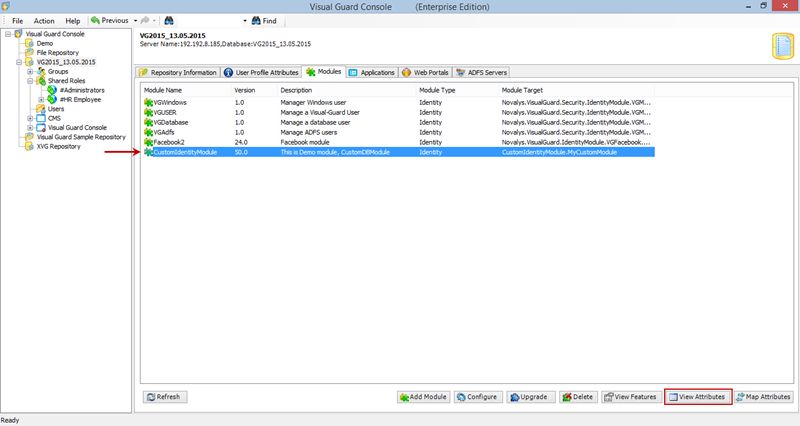The image size is (800, 426).
Task: Click the app icon in title bar
Action: pyautogui.click(x=6, y=6)
